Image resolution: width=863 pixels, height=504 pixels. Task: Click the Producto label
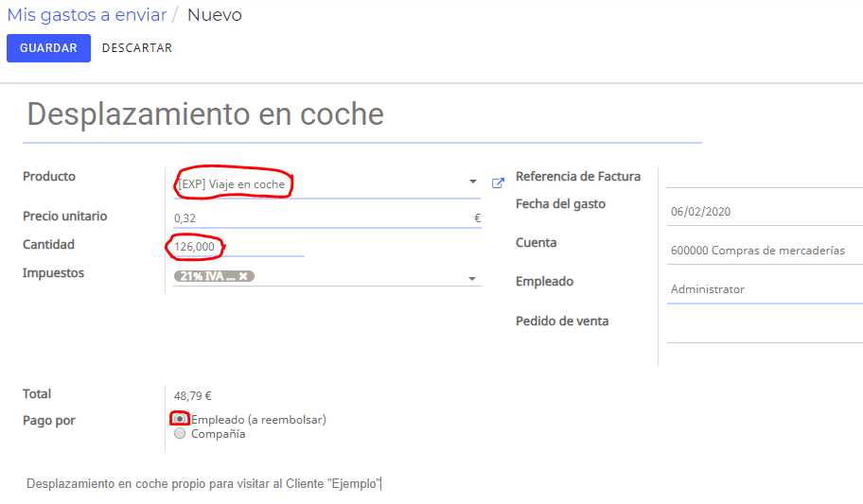click(x=49, y=177)
